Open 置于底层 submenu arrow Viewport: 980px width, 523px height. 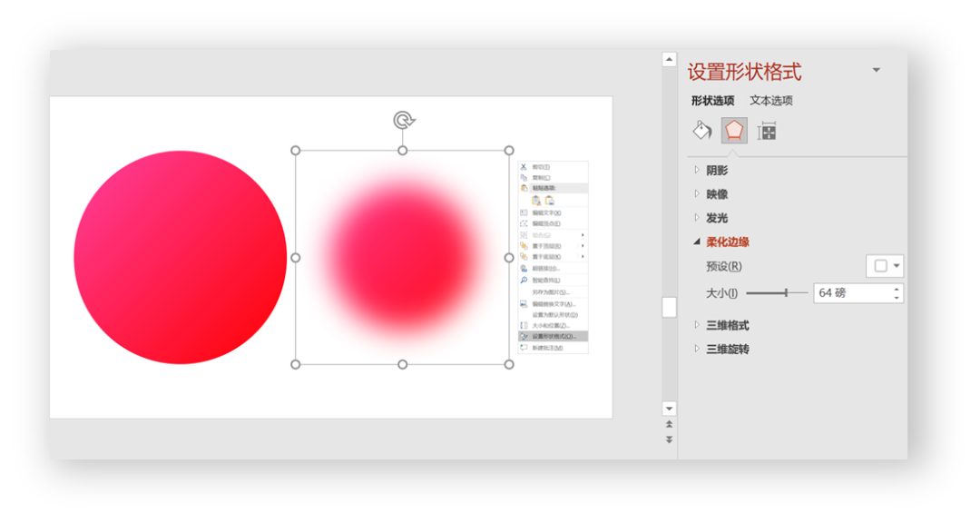[x=583, y=256]
